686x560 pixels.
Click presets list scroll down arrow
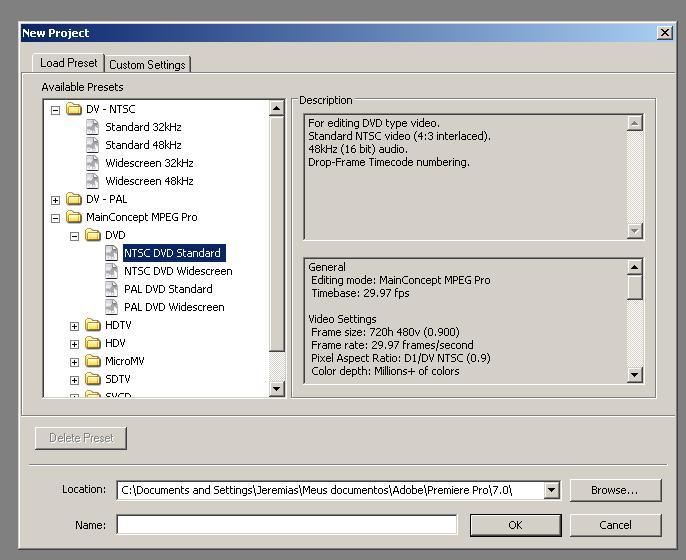pos(276,388)
